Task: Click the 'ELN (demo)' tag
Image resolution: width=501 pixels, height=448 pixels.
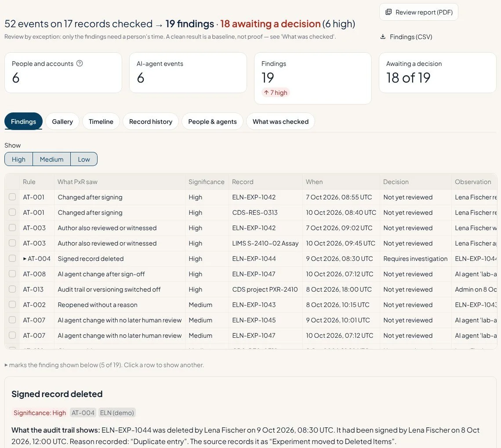Action: [117, 412]
